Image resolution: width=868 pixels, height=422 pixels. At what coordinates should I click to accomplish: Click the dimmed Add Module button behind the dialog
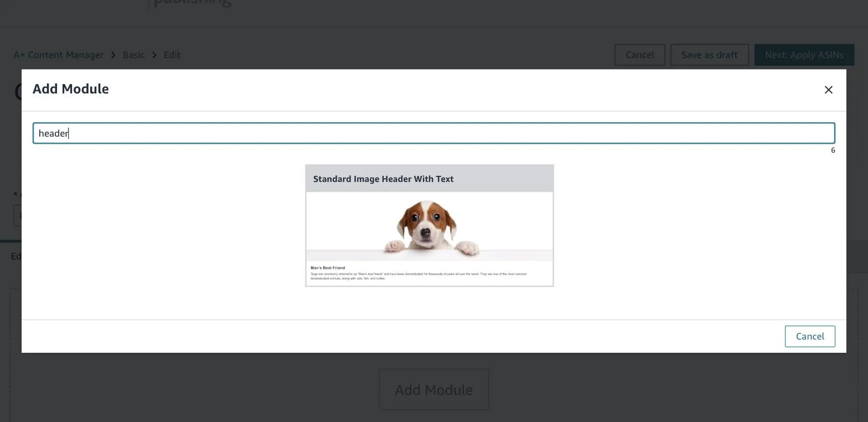click(434, 390)
